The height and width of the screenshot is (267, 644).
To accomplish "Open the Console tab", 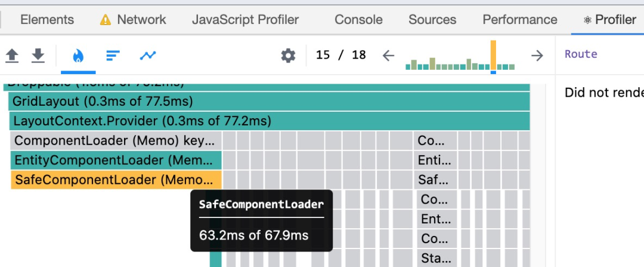I will click(358, 20).
